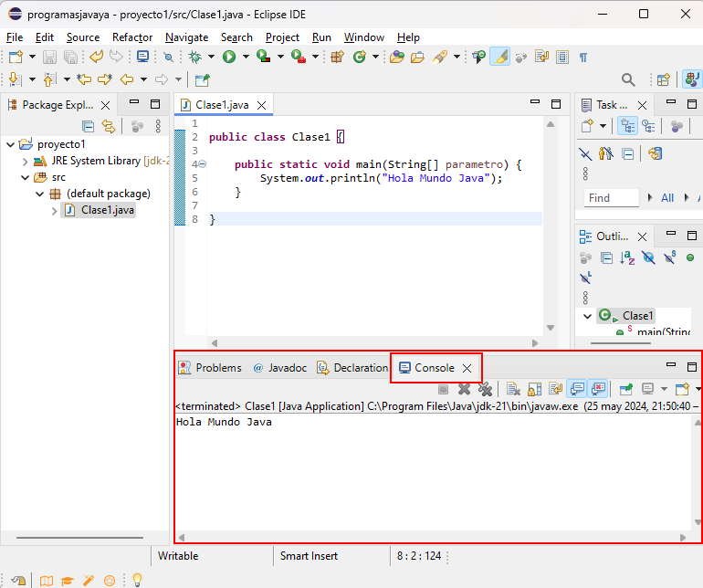The image size is (703, 588).
Task: Click the All link beside Find
Action: pos(667,198)
